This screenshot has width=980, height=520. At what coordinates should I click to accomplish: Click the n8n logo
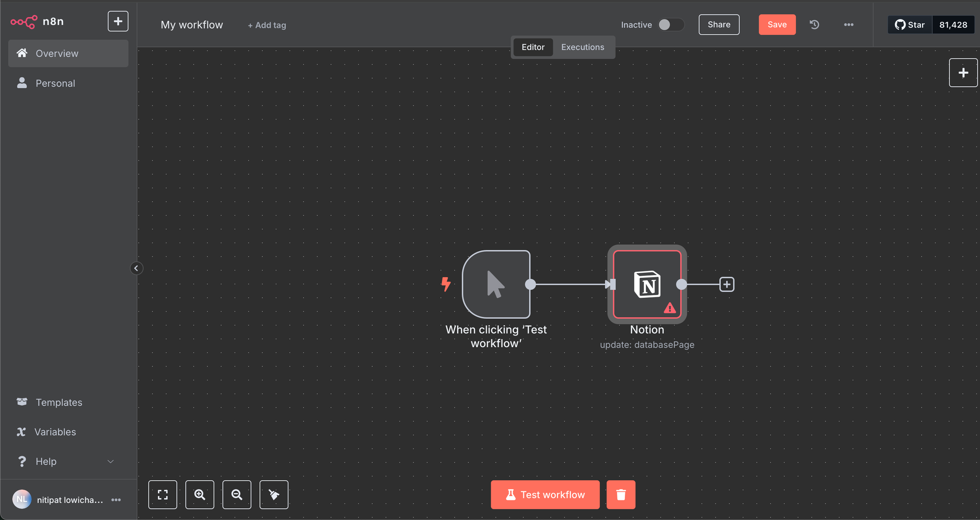tap(37, 22)
